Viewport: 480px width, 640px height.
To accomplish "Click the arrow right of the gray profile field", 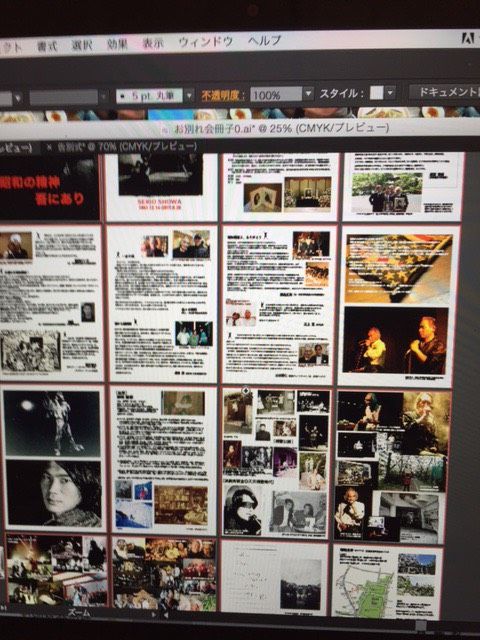I will pos(104,97).
